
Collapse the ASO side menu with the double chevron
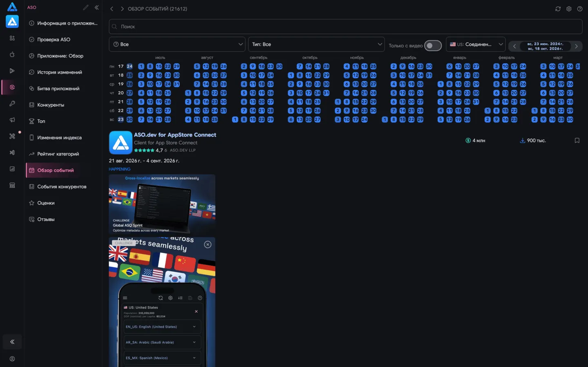pyautogui.click(x=97, y=7)
